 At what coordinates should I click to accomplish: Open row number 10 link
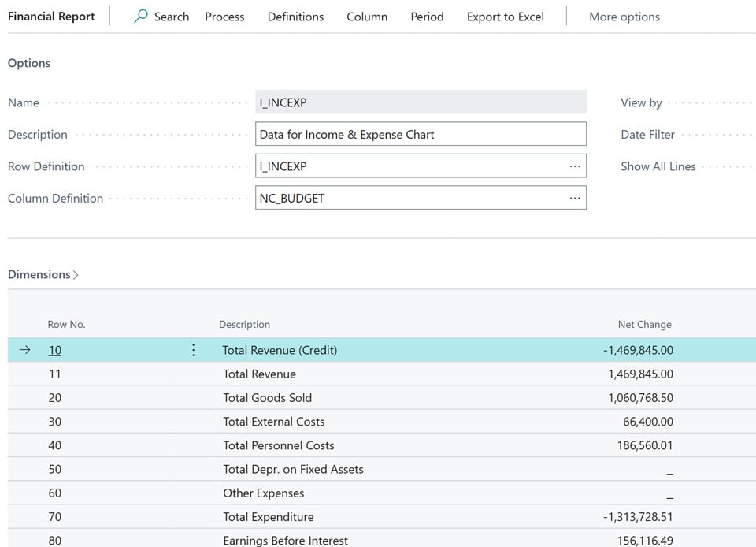(x=55, y=350)
